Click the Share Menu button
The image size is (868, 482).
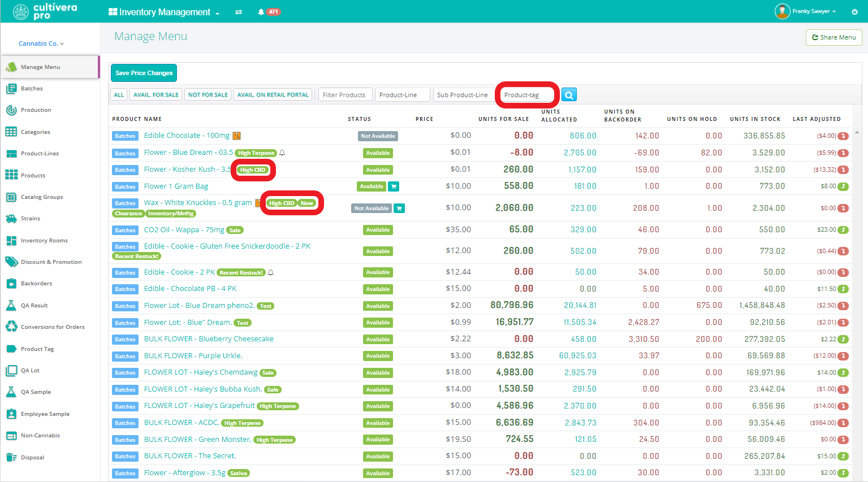tap(834, 37)
